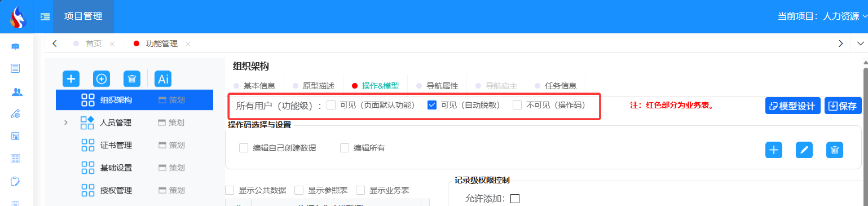Image resolution: width=868 pixels, height=206 pixels.
Task: Edit operation code with pencil icon
Action: 804,150
